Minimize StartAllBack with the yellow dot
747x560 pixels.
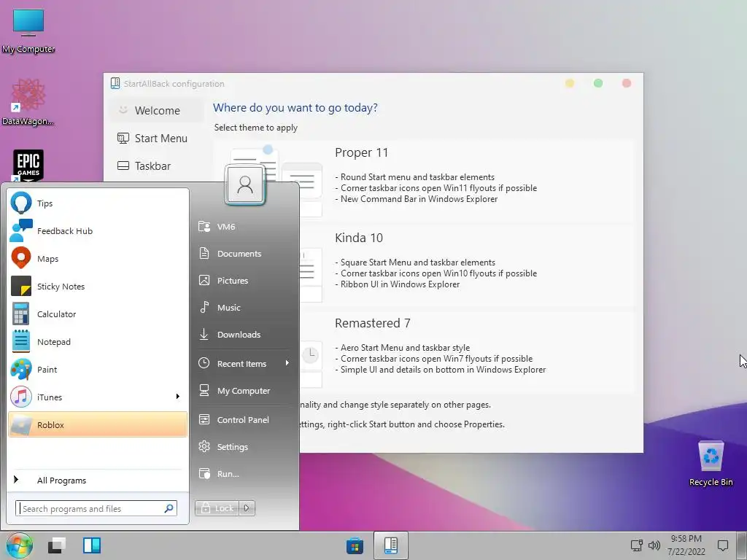(570, 83)
